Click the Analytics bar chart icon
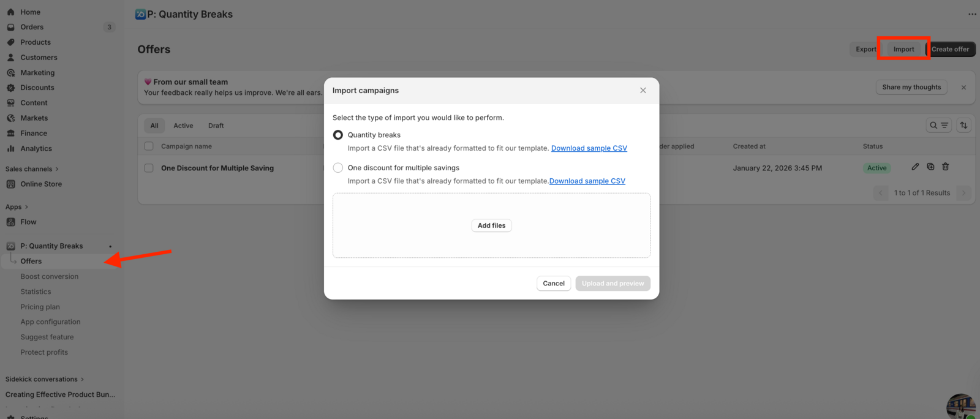 10,148
